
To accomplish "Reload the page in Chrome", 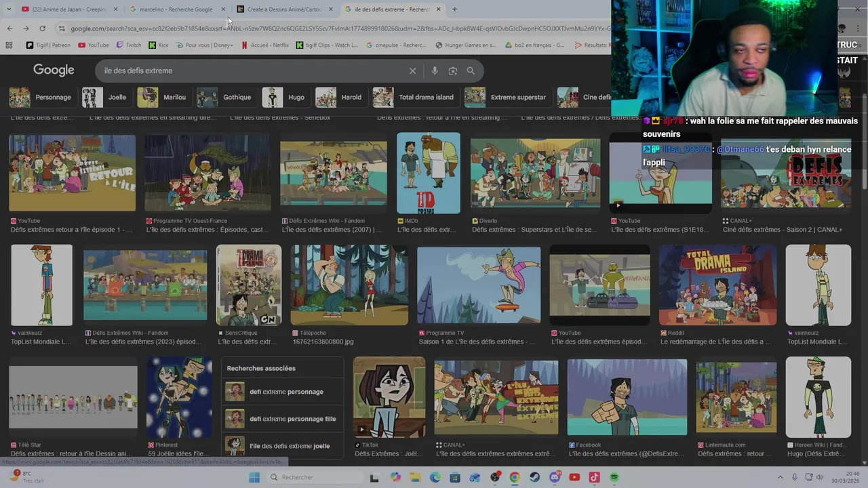I will (x=42, y=28).
